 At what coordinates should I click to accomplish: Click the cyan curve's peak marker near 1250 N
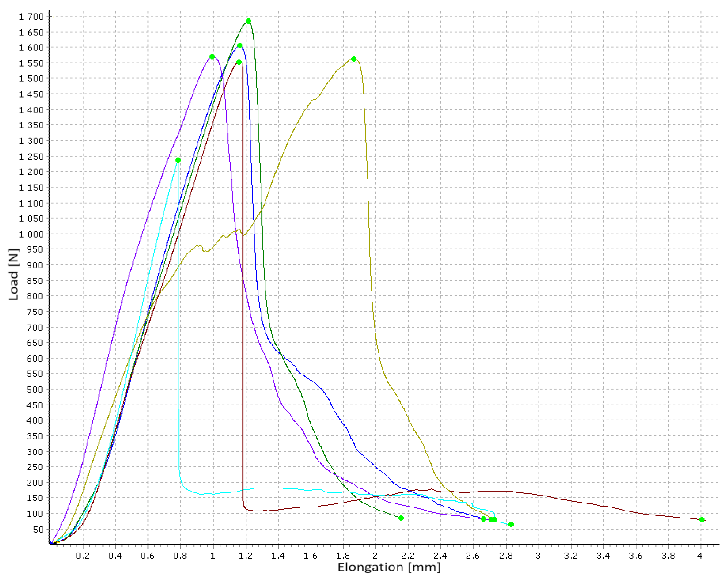click(x=178, y=160)
